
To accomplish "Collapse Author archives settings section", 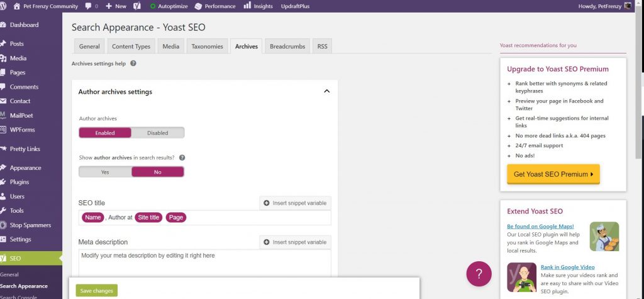I will click(x=326, y=91).
